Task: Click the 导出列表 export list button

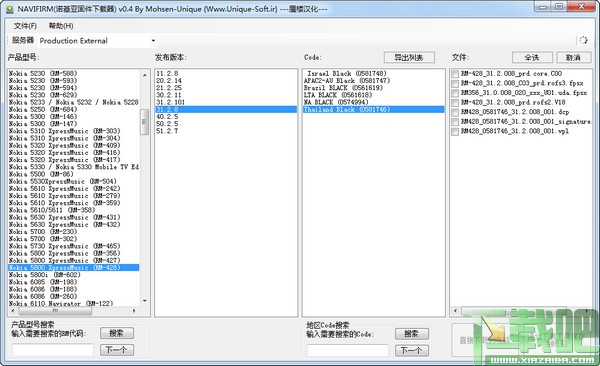Action: [x=409, y=57]
